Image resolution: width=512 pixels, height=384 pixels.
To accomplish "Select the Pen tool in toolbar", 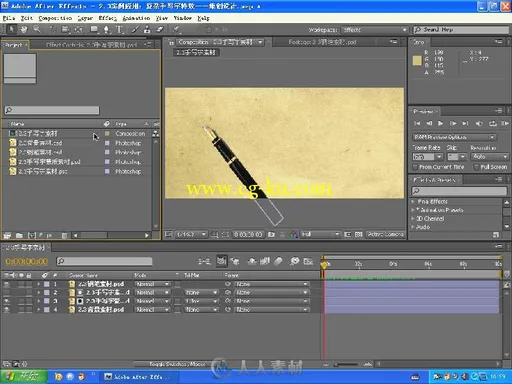I will click(106, 30).
